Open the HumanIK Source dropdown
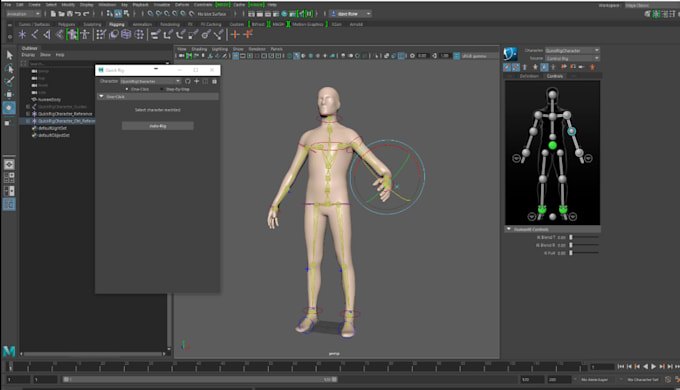680x390 pixels. pos(572,58)
